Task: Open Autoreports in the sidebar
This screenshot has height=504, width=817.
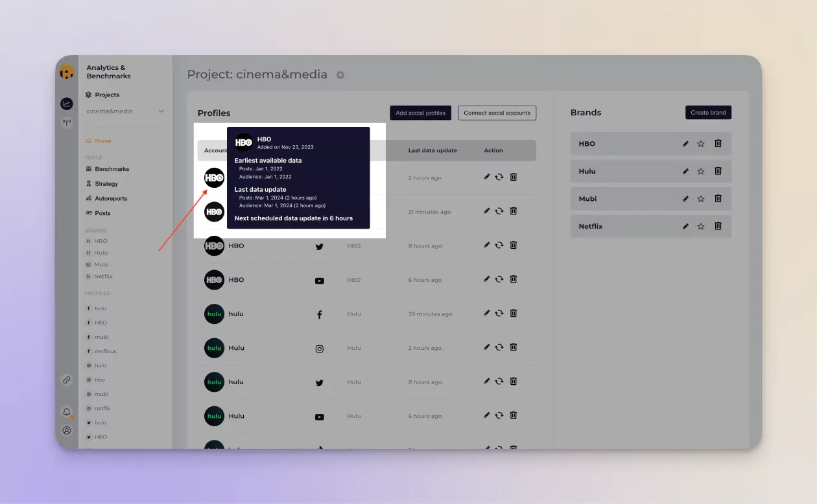Action: pyautogui.click(x=106, y=199)
